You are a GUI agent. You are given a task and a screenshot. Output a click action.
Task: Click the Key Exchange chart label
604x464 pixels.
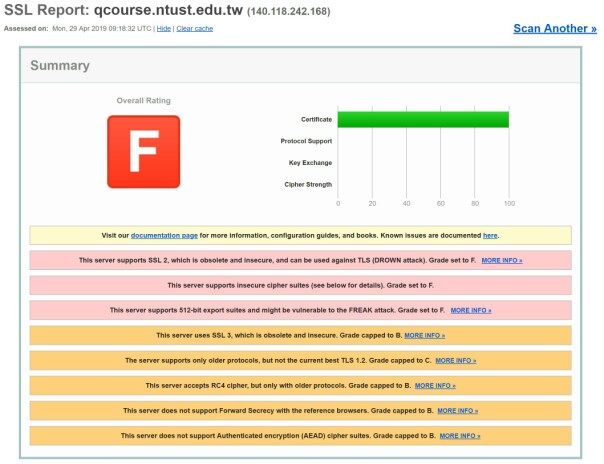click(x=310, y=162)
